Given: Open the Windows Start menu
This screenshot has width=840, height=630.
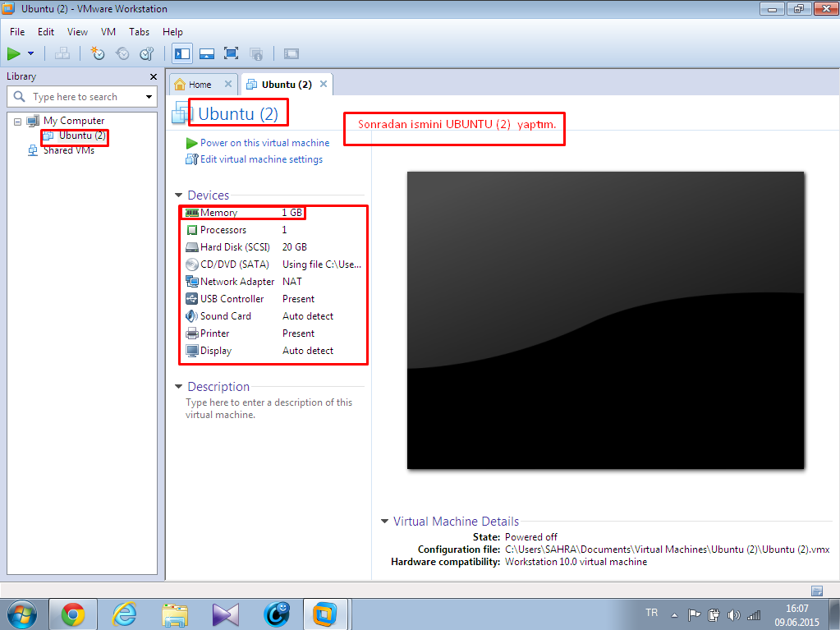Looking at the screenshot, I should coord(21,614).
